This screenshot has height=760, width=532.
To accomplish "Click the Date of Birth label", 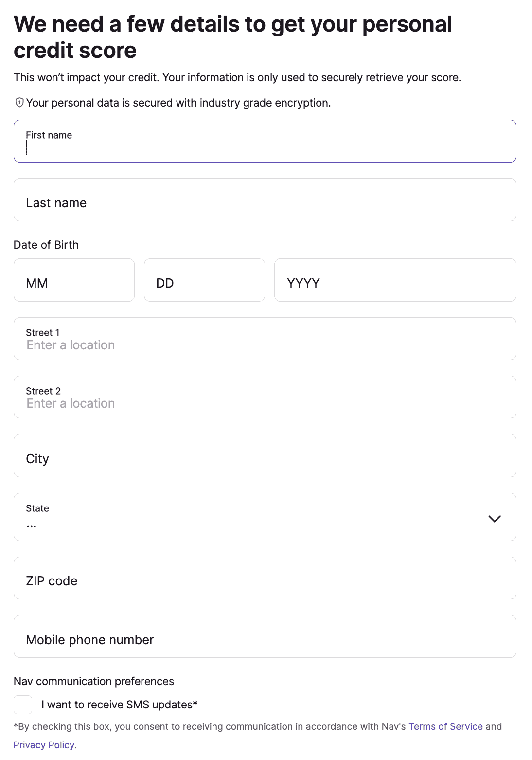I will (x=46, y=245).
